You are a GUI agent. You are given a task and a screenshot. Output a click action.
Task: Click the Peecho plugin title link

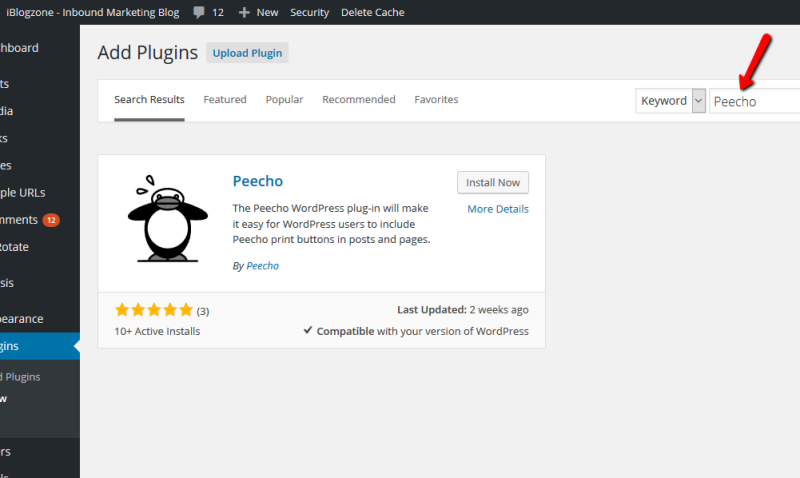(x=258, y=181)
